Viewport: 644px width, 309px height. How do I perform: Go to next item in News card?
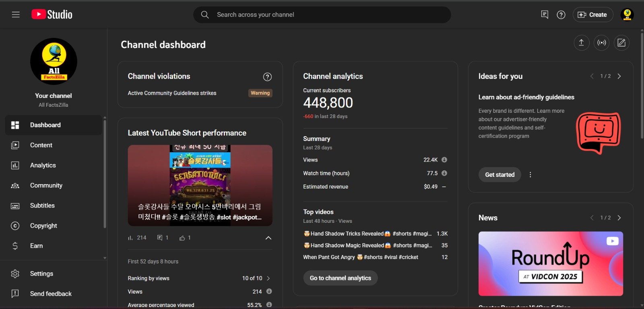(619, 218)
